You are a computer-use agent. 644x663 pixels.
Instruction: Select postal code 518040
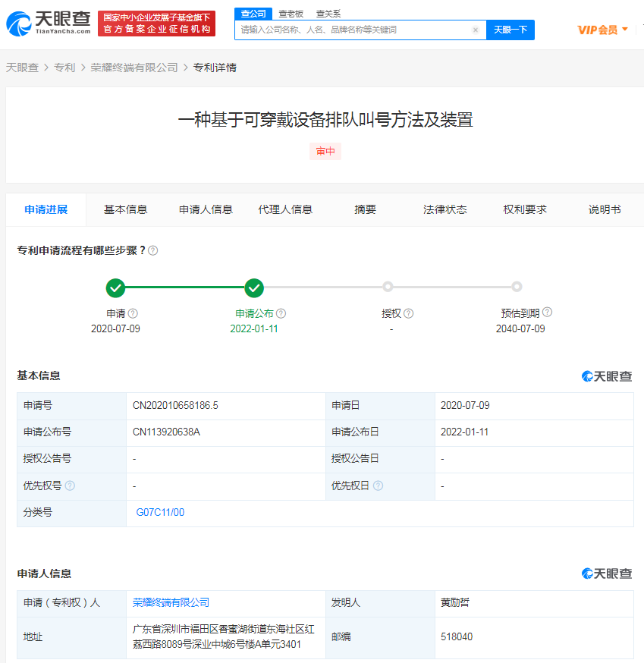457,636
